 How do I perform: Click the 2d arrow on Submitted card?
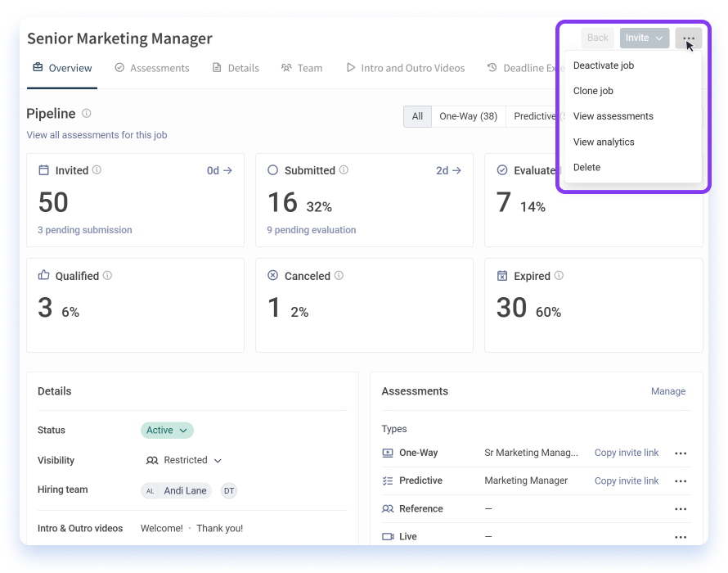click(x=448, y=170)
